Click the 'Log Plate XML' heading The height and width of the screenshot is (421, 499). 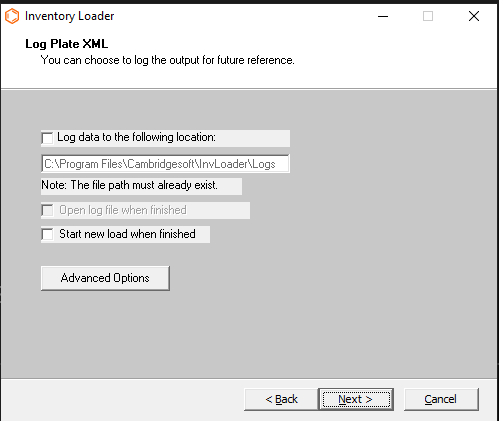tap(67, 44)
